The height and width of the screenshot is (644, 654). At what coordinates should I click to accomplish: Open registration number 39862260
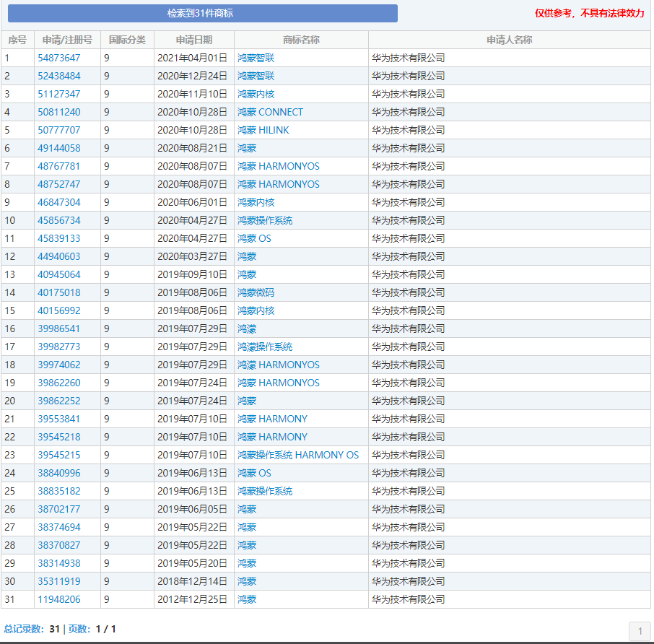58,383
